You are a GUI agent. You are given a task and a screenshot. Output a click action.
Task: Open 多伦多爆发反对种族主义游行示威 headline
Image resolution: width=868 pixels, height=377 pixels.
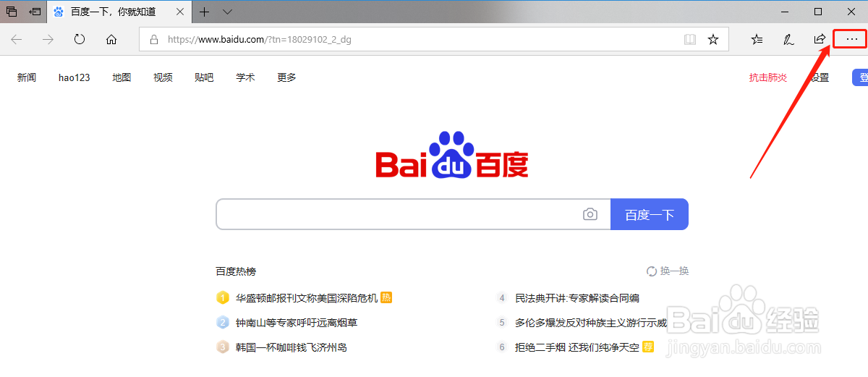[591, 323]
